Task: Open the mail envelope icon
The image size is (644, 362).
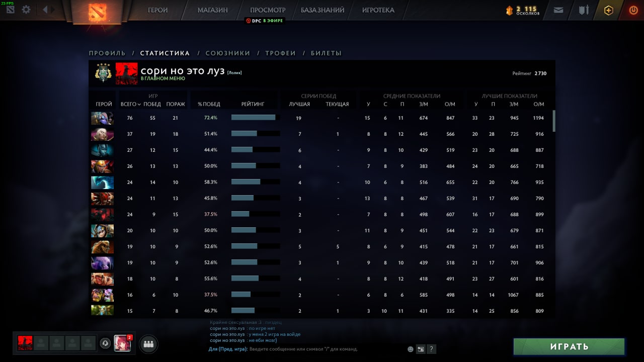Action: tap(558, 10)
